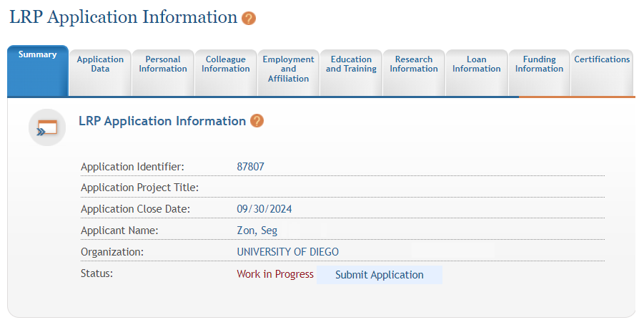This screenshot has width=644, height=325.
Task: Click the LRP Application Information page title
Action: click(x=123, y=17)
